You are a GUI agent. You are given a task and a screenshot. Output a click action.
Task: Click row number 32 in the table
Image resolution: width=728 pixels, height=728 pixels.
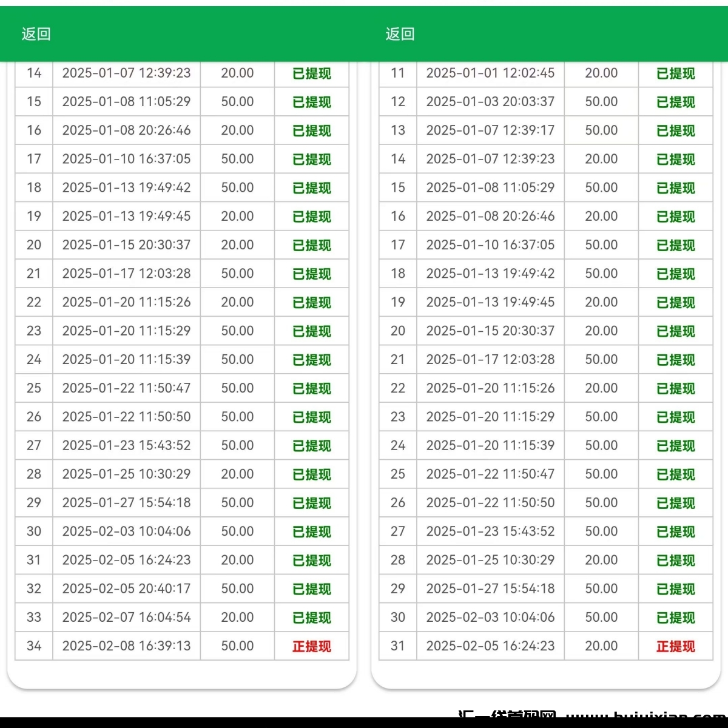pyautogui.click(x=34, y=588)
